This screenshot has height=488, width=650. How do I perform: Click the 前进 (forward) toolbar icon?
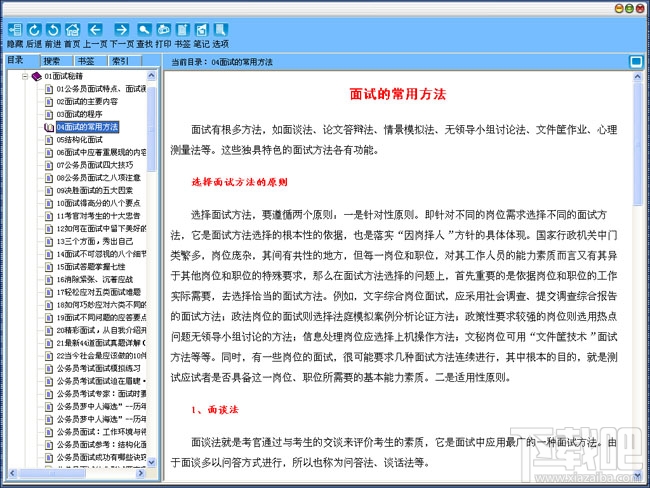(x=53, y=30)
